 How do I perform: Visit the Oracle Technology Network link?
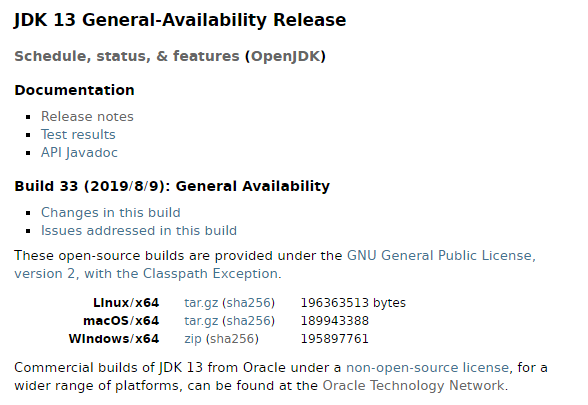tap(414, 386)
